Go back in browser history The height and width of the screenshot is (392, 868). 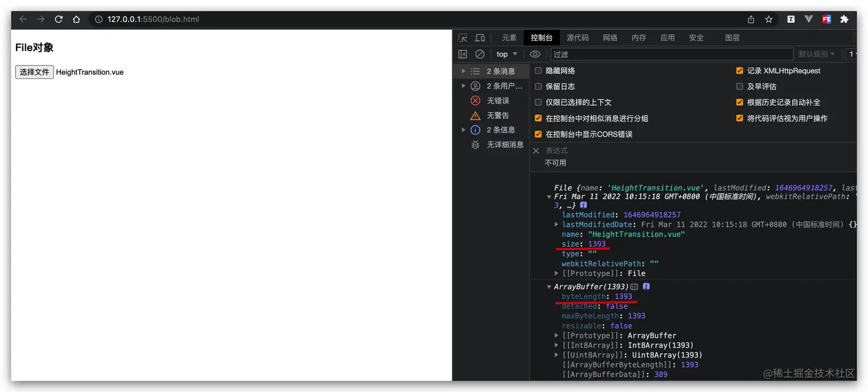pos(23,19)
